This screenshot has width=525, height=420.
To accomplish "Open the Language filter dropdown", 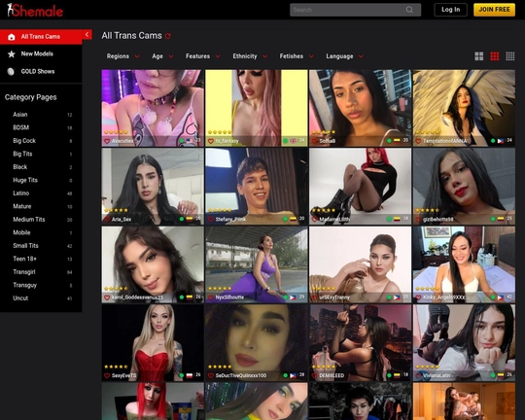I will click(x=344, y=56).
